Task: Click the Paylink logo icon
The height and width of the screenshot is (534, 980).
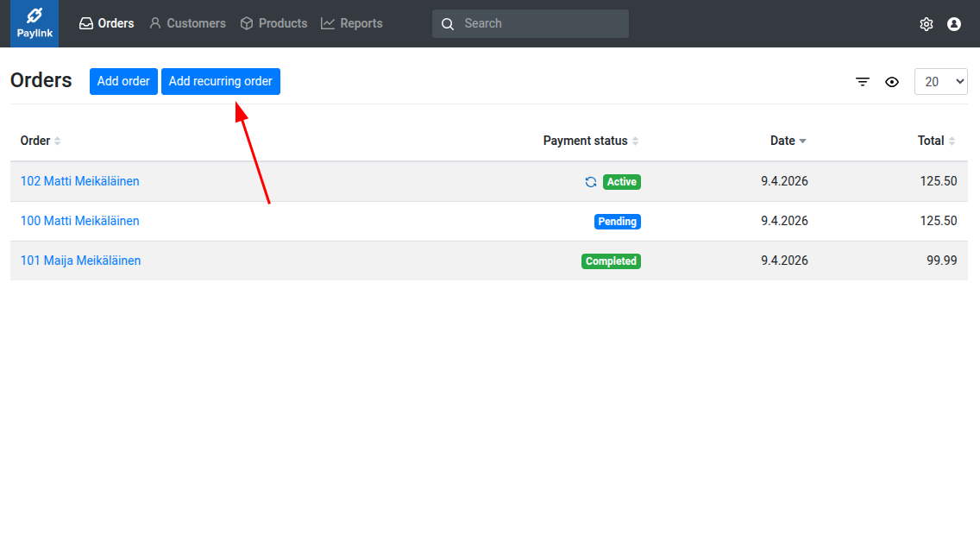Action: pyautogui.click(x=35, y=17)
